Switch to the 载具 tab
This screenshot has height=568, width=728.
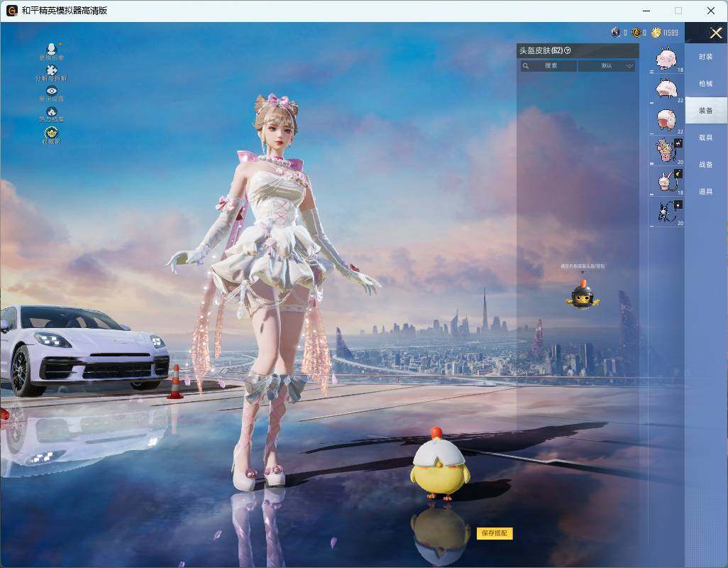point(706,138)
